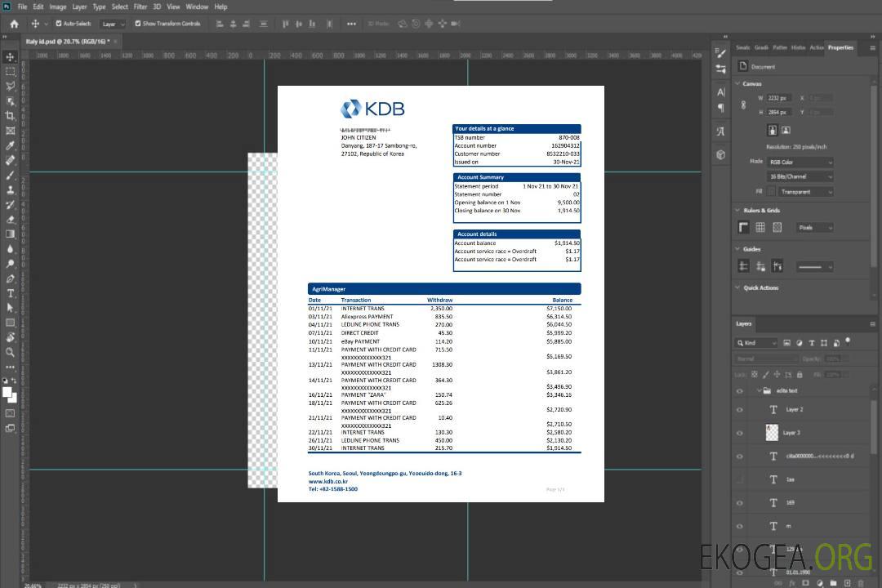Toggle Show Transform Controls checkbox
Screen dimensions: 882x588
tap(138, 24)
